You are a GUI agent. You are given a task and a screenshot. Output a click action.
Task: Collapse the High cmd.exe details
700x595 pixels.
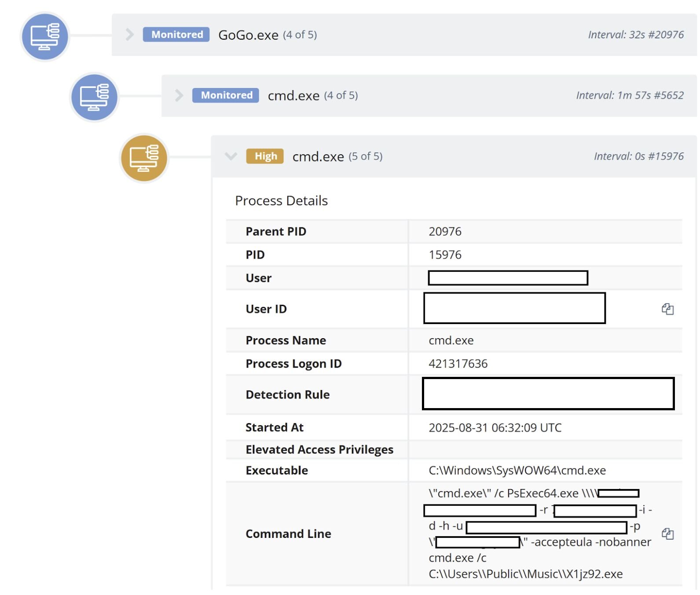tap(231, 156)
